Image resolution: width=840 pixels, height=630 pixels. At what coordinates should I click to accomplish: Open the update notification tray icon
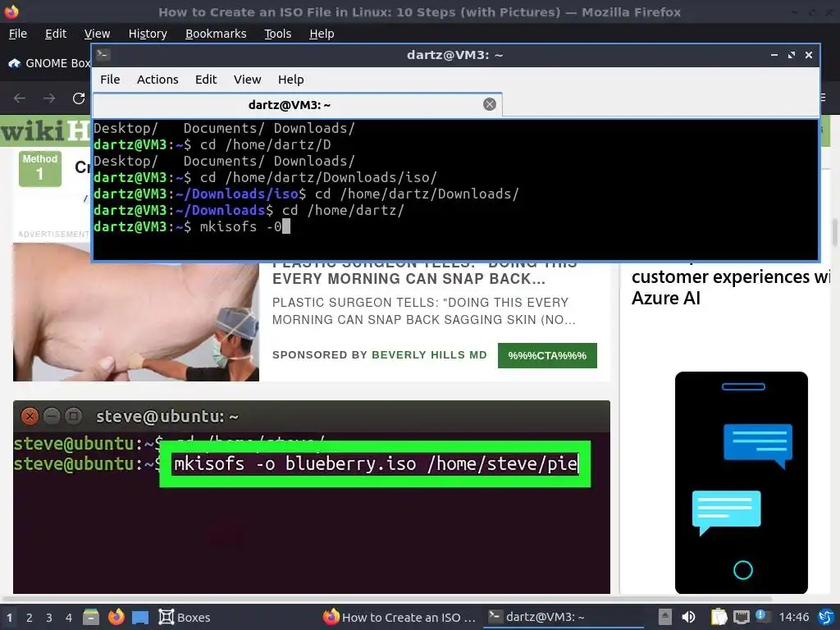[x=763, y=616]
